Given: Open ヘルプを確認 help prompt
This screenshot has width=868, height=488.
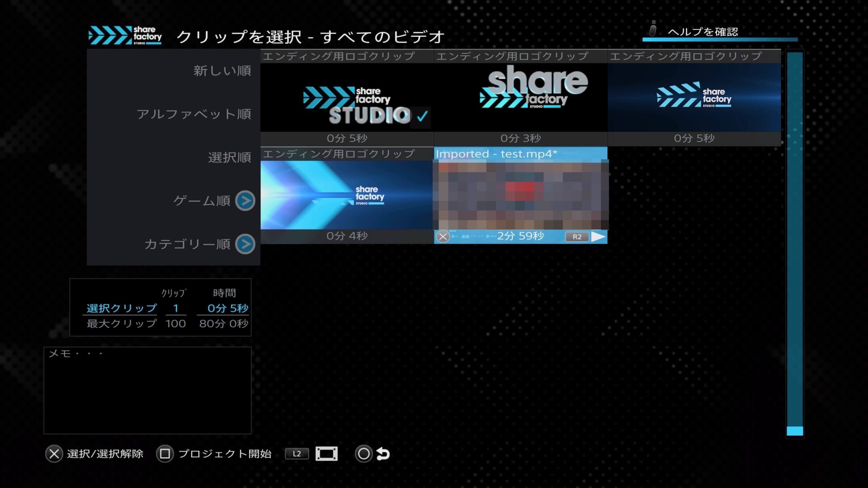Looking at the screenshot, I should 703,32.
